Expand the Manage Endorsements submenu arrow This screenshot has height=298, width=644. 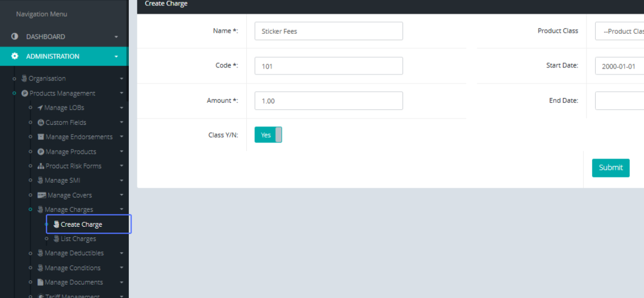(x=122, y=137)
